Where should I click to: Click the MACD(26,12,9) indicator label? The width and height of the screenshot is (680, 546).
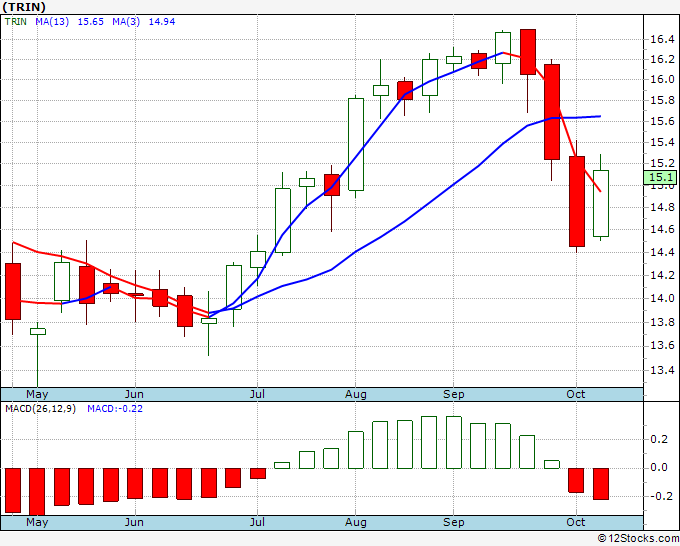[x=40, y=409]
